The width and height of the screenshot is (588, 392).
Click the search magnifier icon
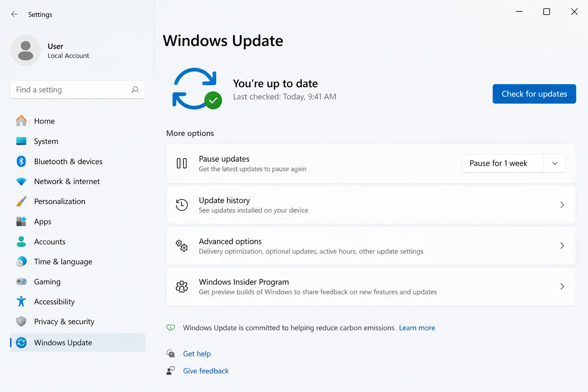135,90
